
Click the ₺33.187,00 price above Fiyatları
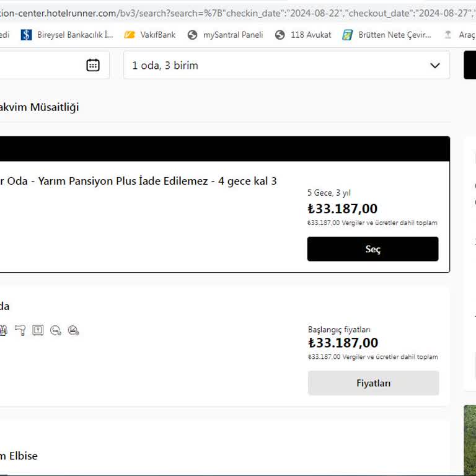343,343
